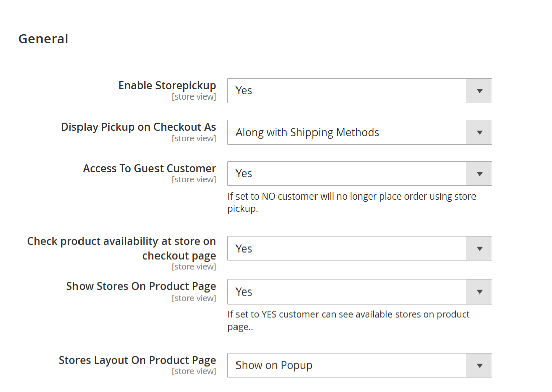Click Check product availability at store label

coord(121,248)
